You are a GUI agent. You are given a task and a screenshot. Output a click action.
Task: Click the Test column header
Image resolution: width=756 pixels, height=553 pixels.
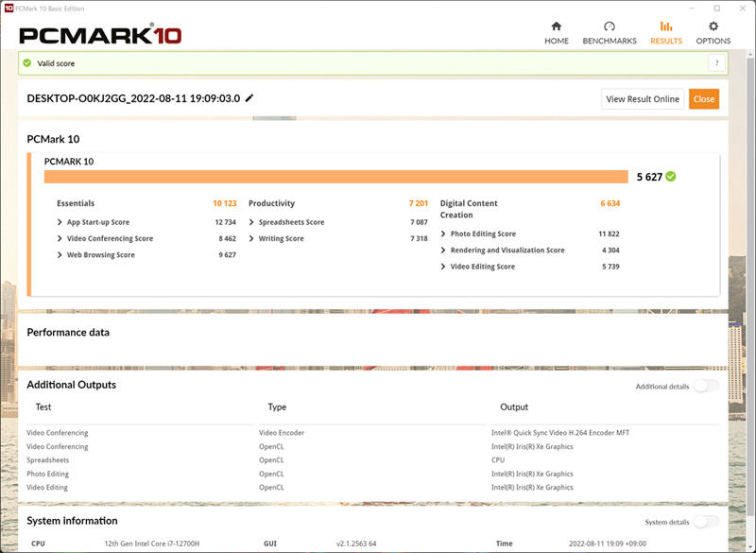pos(43,406)
